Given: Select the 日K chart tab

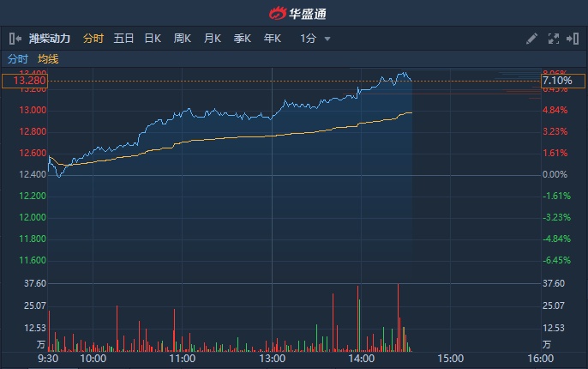Looking at the screenshot, I should coord(153,39).
